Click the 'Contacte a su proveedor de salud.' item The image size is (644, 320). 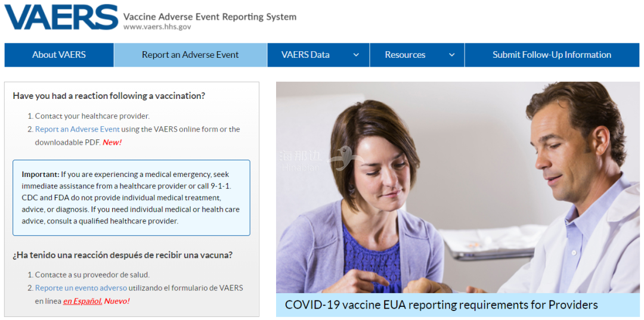tap(92, 275)
